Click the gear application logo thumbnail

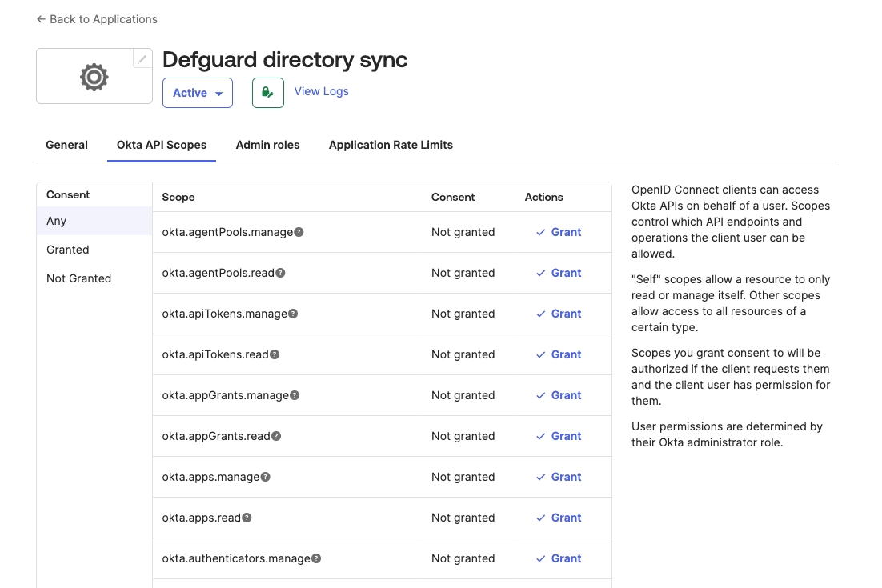pos(94,77)
